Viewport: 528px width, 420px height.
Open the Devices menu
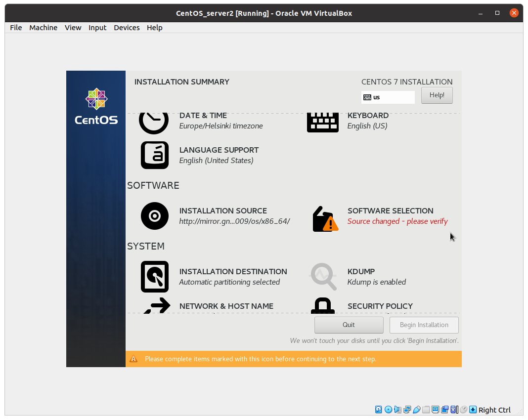click(x=127, y=28)
